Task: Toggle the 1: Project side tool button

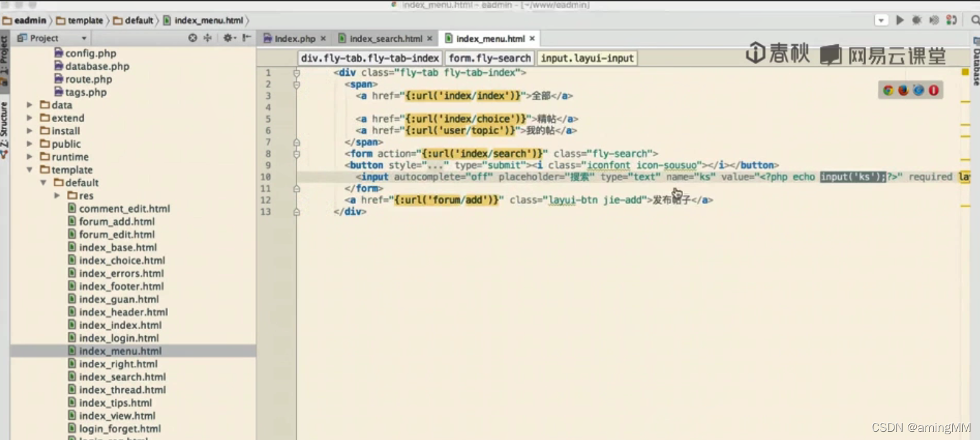Action: click(4, 60)
